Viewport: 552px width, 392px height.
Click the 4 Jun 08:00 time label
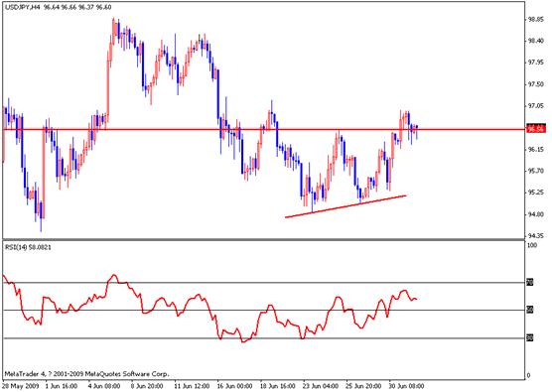point(104,386)
